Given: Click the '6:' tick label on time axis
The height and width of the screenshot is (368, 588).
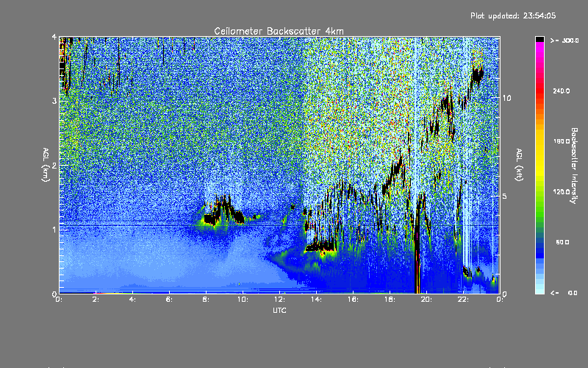Looking at the screenshot, I should click(169, 300).
